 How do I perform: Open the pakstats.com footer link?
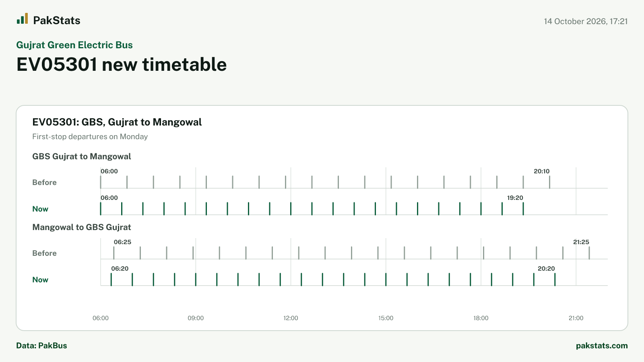tap(602, 346)
